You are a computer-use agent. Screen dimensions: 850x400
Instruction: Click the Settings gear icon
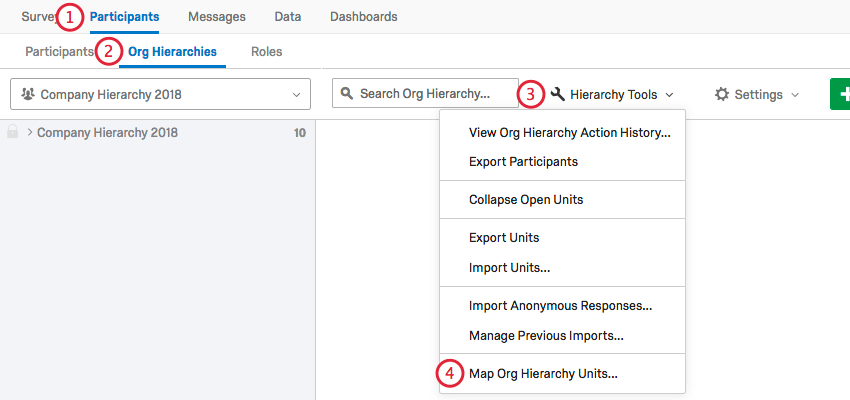(722, 95)
